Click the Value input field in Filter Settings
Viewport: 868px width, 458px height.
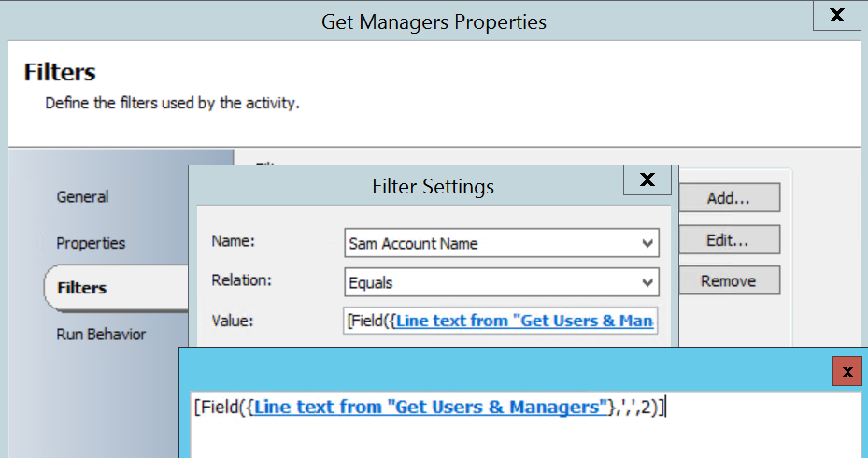click(501, 322)
